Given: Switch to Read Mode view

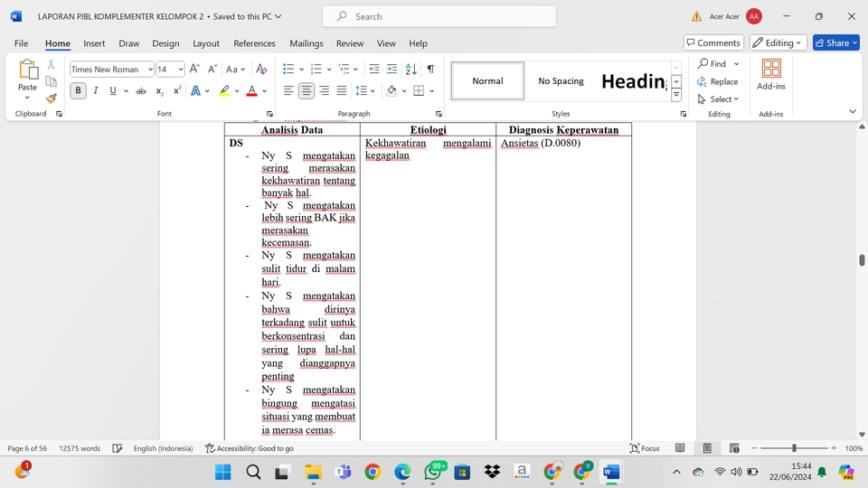Looking at the screenshot, I should 680,448.
